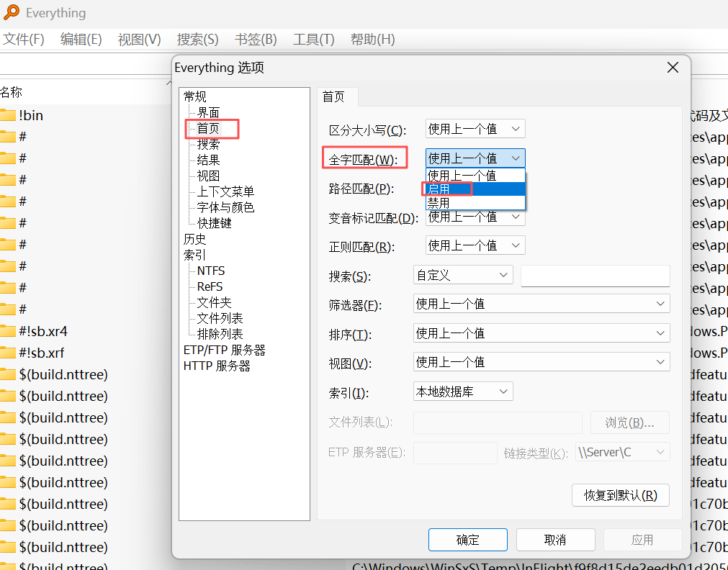Screen dimensions: 728x570
Task: Select 搜索 in the options tree
Action: tap(208, 144)
